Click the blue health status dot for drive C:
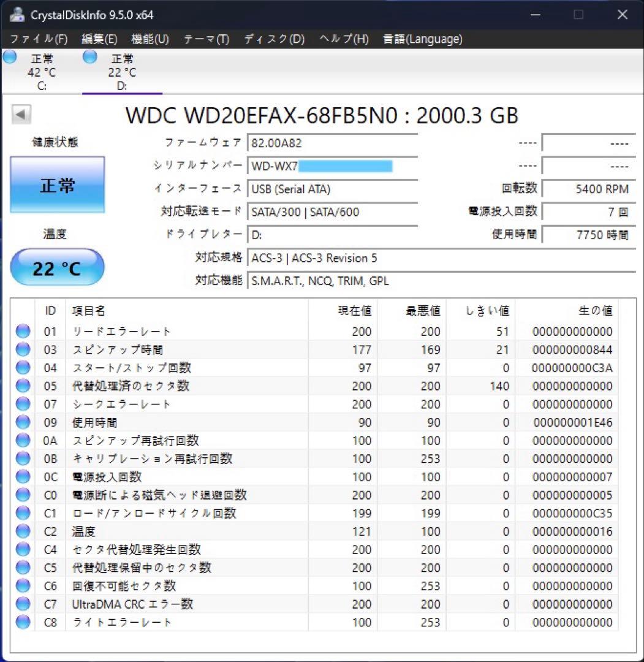 (10, 56)
